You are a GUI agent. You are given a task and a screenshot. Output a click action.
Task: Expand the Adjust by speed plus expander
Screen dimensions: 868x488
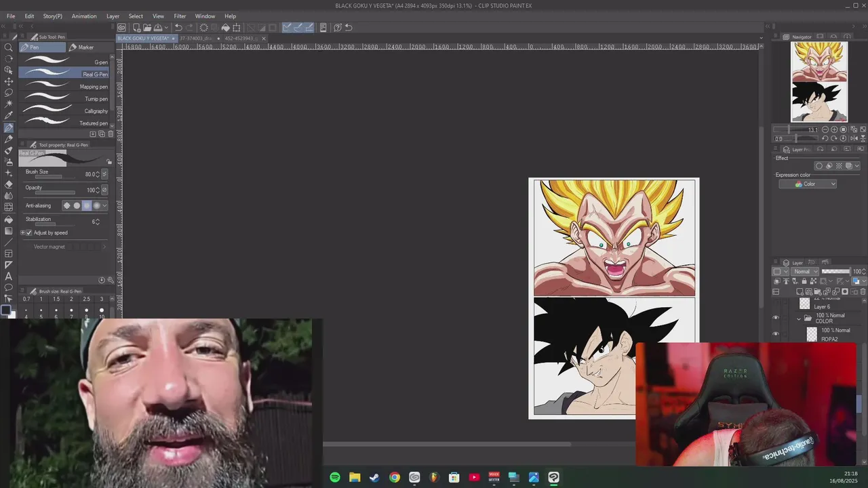coord(22,232)
